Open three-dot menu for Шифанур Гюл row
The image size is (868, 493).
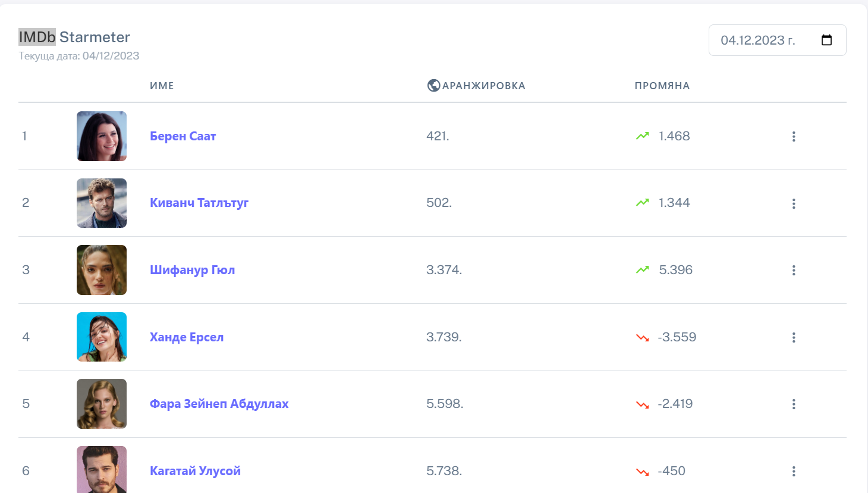tap(794, 271)
